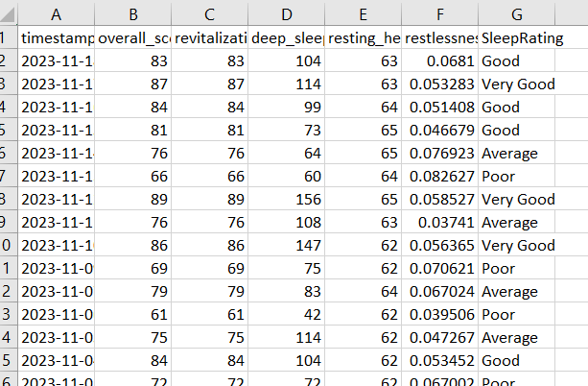Screen dimensions: 588x386
Task: Select entire column D
Action: [287, 13]
